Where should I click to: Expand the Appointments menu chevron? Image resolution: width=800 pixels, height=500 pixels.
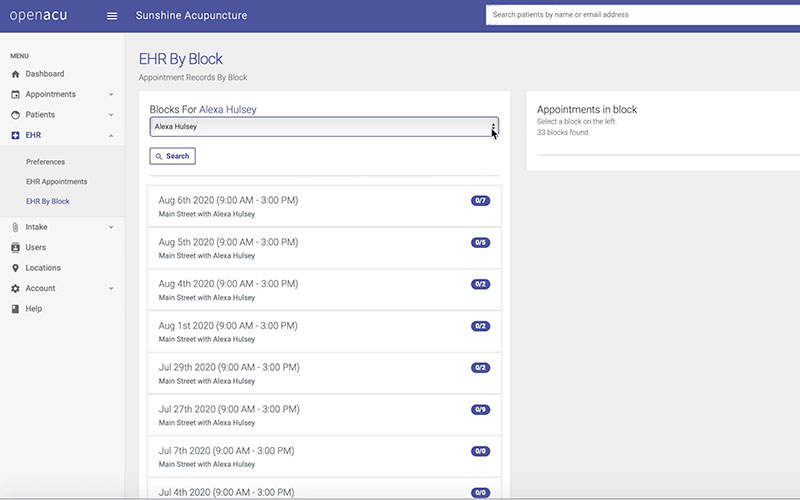coord(111,94)
